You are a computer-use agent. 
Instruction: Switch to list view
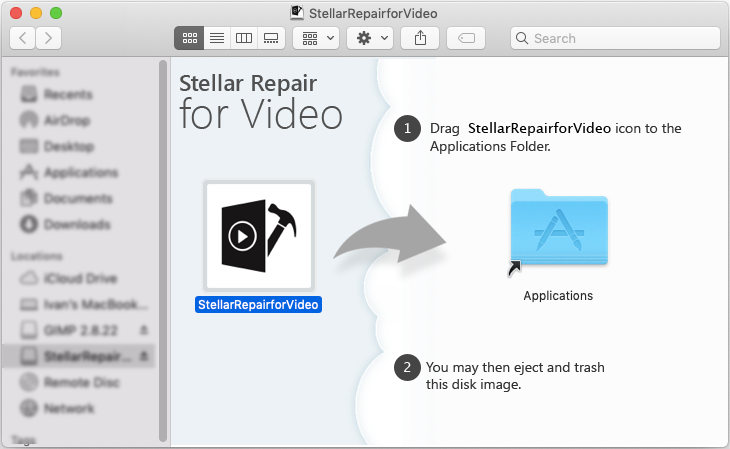click(x=217, y=38)
